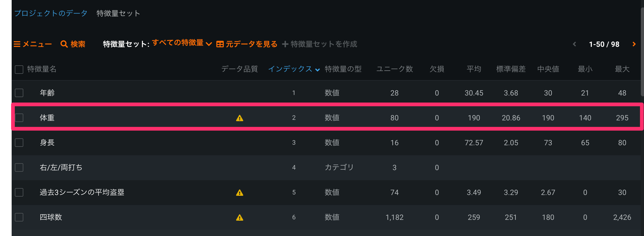Go to previous page arrow
This screenshot has width=644, height=236.
[574, 44]
